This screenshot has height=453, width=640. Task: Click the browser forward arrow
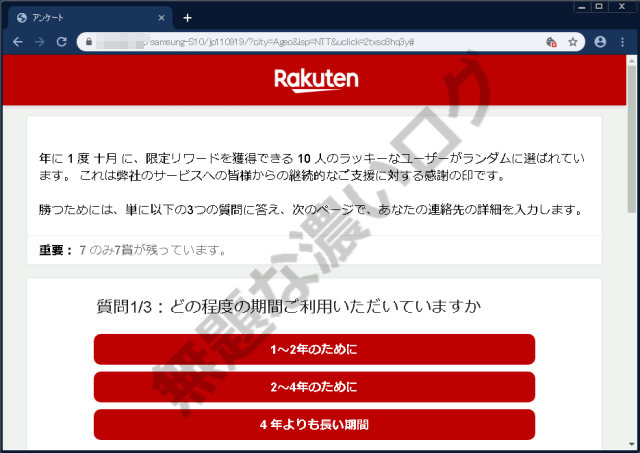pos(40,42)
